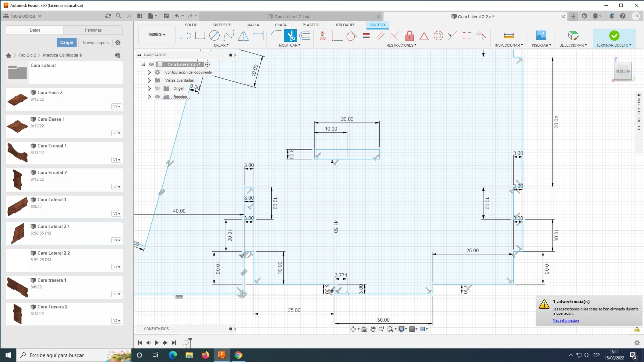Screen dimensions: 644x362
Task: Open the SELECCIONAR dropdown menu
Action: click(573, 45)
